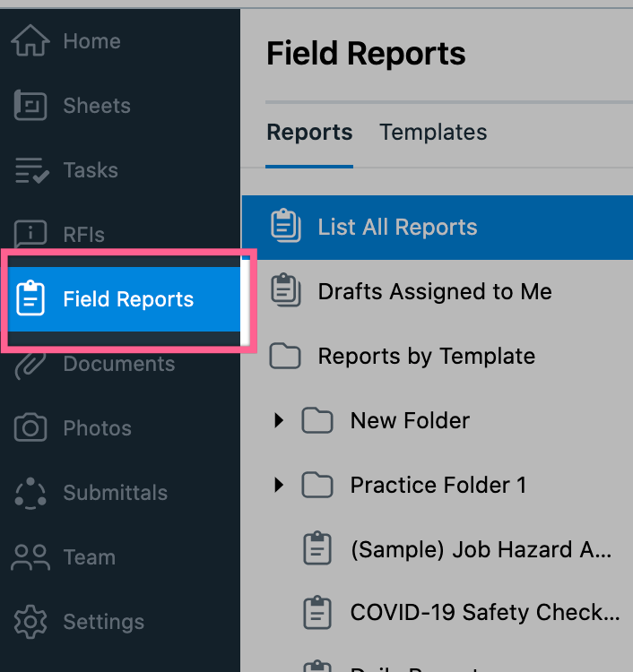Image resolution: width=633 pixels, height=672 pixels.
Task: Click the Reports by Template folder icon
Action: tap(285, 356)
